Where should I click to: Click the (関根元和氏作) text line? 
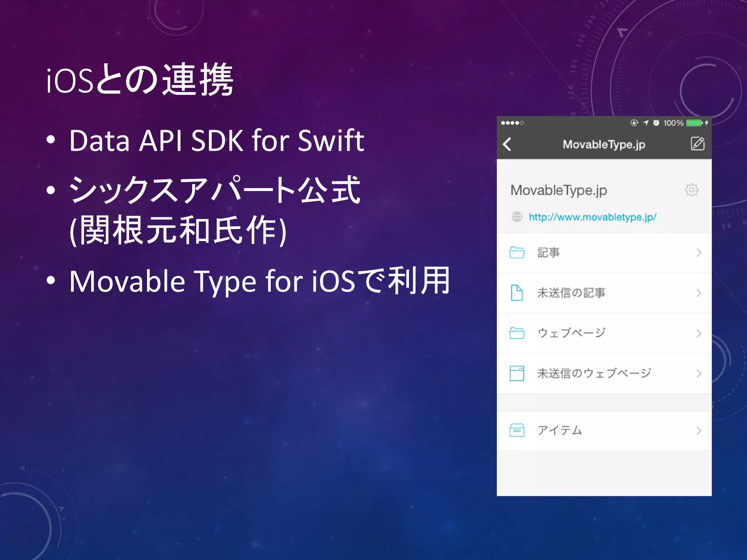(178, 231)
